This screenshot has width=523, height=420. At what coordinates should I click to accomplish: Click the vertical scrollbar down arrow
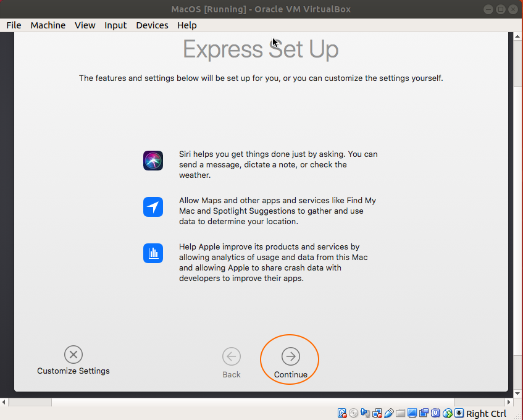(517, 393)
